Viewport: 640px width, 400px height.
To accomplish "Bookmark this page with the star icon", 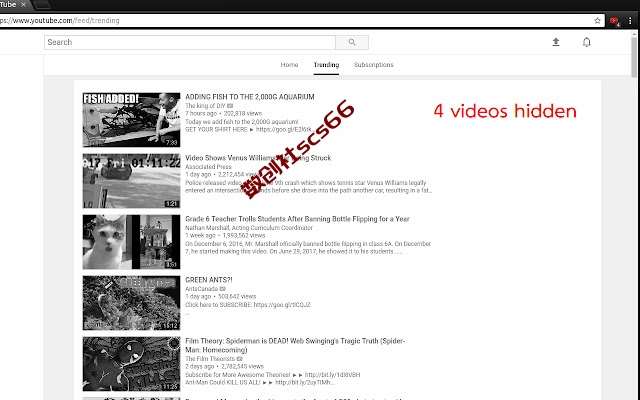I will tap(597, 20).
